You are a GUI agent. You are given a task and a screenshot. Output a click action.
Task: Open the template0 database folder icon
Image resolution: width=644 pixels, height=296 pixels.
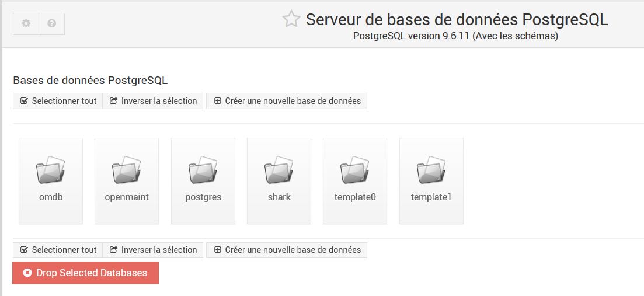(355, 170)
